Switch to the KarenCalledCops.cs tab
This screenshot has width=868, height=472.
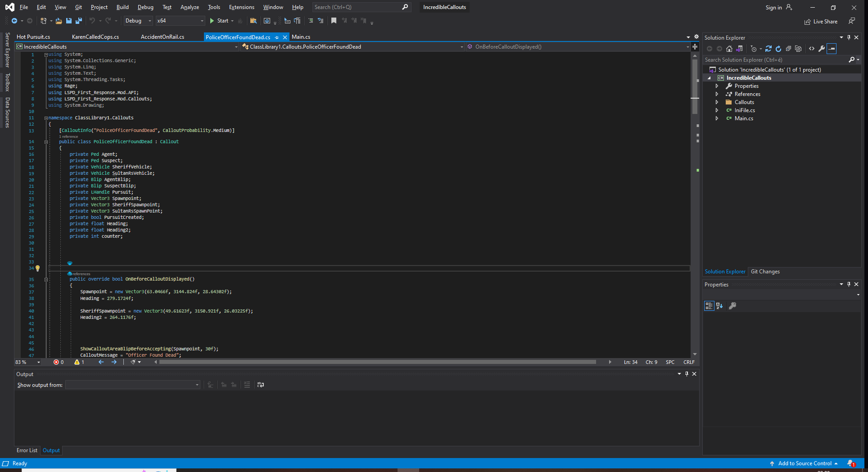[95, 37]
